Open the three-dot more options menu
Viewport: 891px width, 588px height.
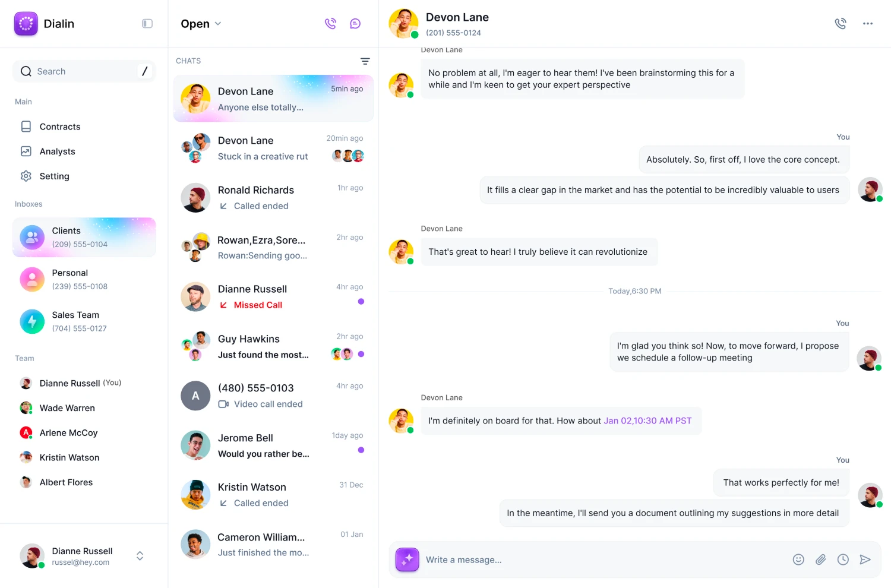(x=868, y=24)
